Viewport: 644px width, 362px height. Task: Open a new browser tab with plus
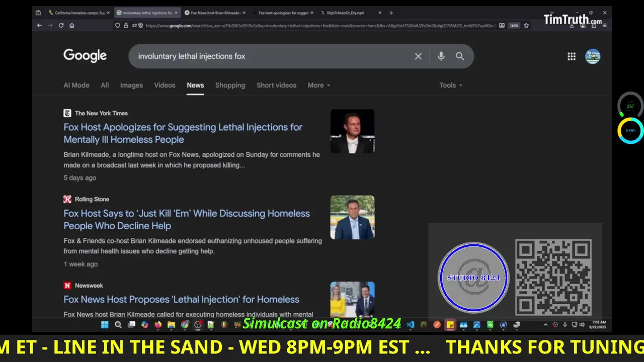pos(391,13)
